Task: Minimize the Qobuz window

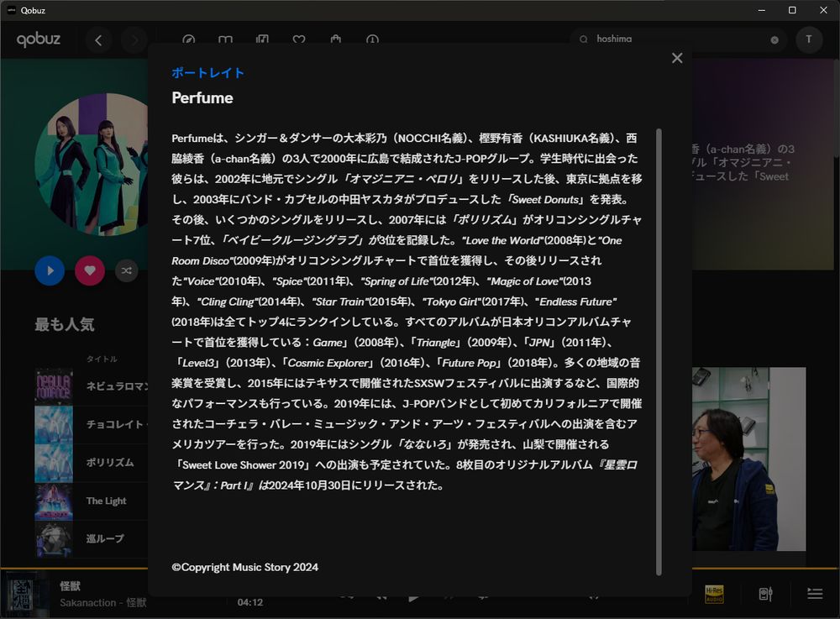Action: [x=762, y=10]
